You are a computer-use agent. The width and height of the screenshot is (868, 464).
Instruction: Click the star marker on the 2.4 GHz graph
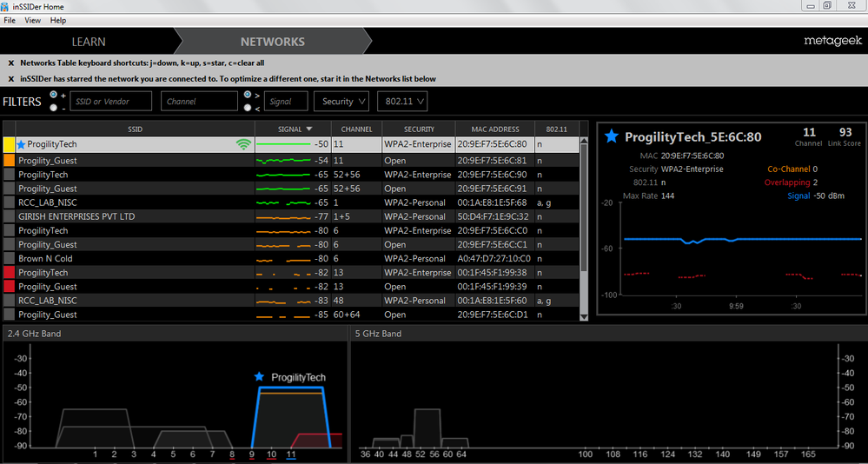point(258,377)
